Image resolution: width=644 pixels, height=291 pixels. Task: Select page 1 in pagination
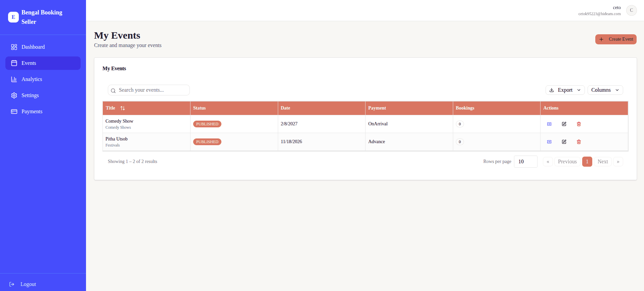pos(587,162)
